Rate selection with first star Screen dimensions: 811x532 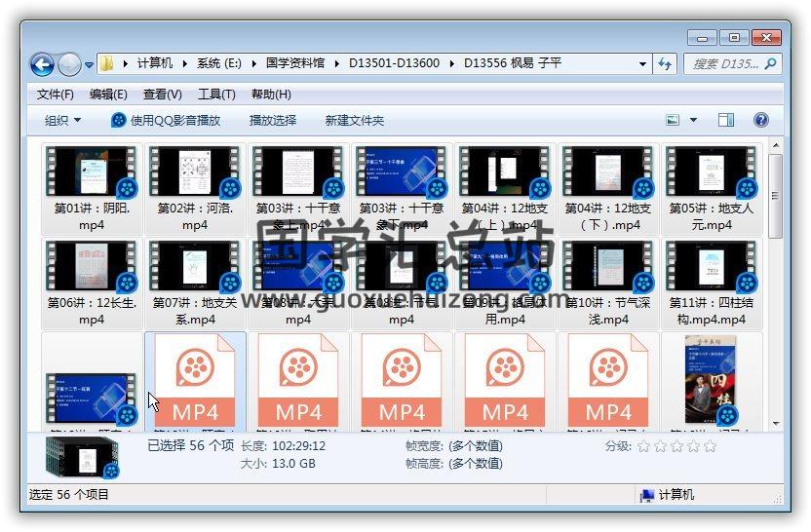[x=643, y=445]
